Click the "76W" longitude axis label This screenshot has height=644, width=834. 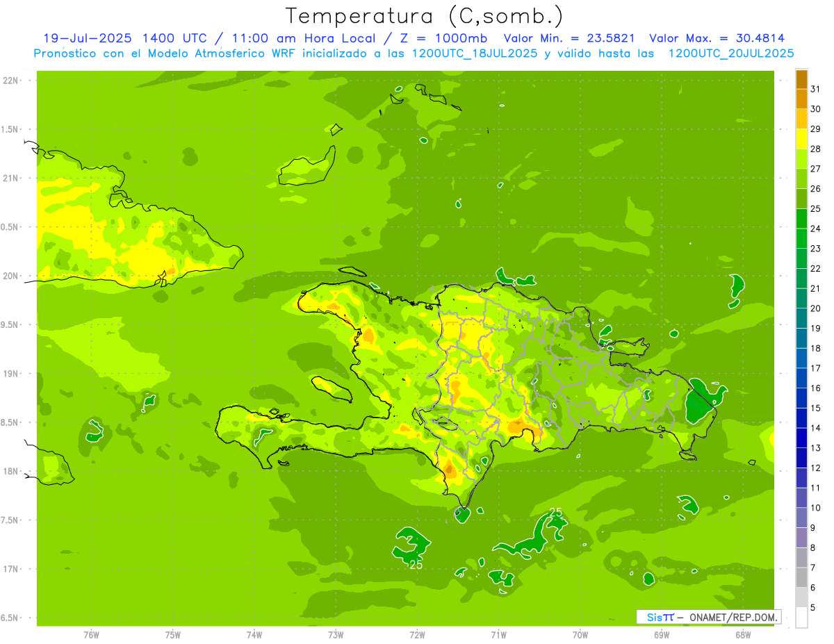tap(91, 635)
